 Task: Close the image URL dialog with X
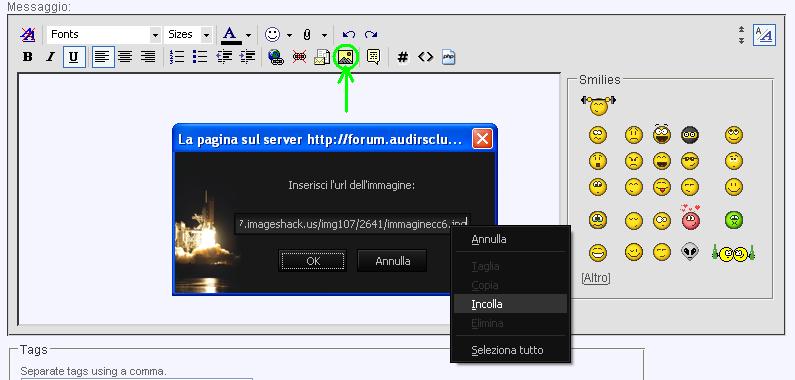point(482,139)
